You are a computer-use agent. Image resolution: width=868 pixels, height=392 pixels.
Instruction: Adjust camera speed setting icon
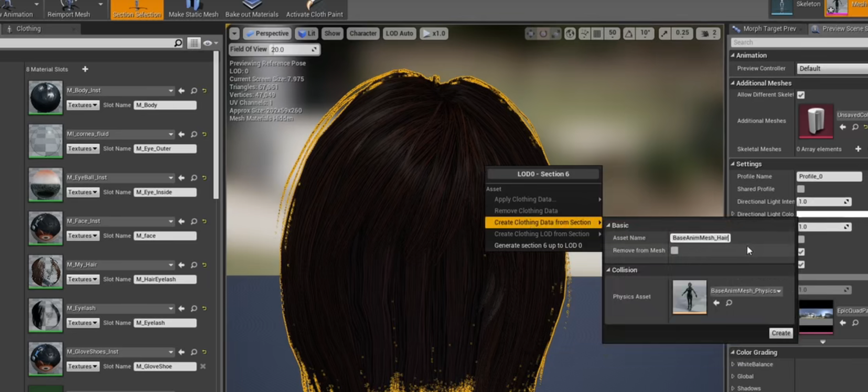(x=709, y=34)
